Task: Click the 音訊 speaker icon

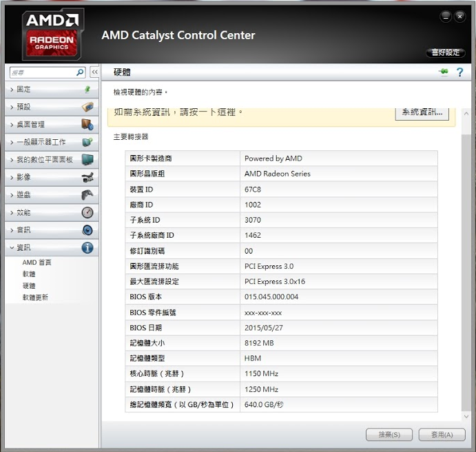Action: [x=87, y=230]
